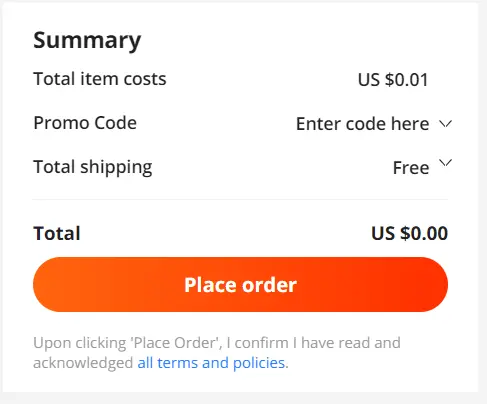Click the Promo Code label

[85, 123]
